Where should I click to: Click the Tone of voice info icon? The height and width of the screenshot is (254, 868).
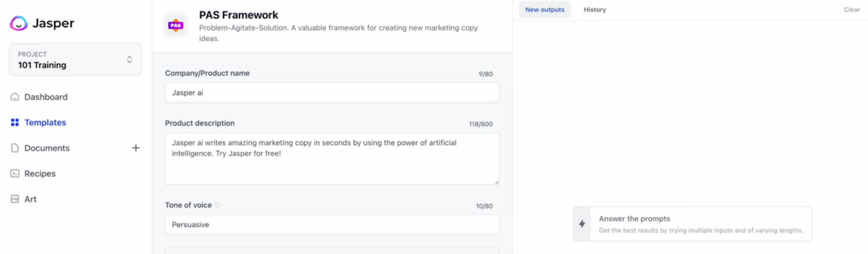tap(217, 205)
